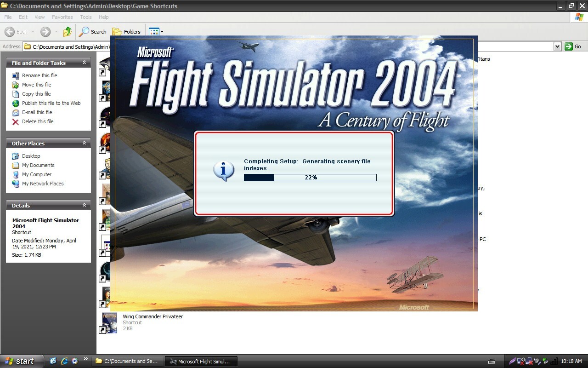The height and width of the screenshot is (368, 588).
Task: Click the My Network Places icon
Action: click(16, 184)
